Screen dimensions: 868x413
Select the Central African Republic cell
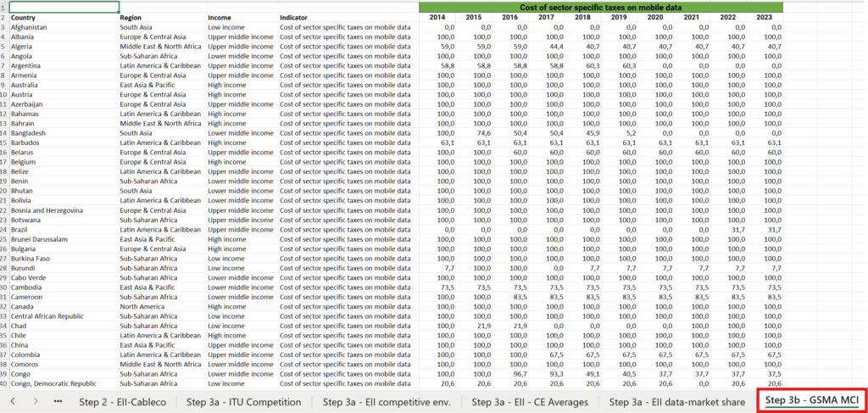(64, 316)
